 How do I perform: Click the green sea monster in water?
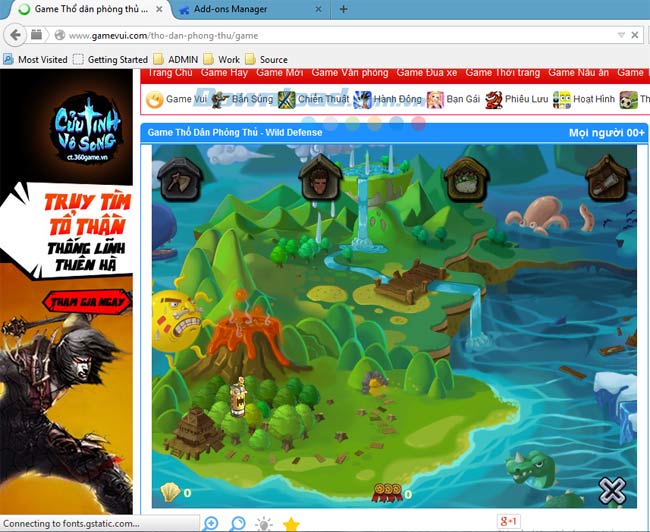(x=533, y=467)
